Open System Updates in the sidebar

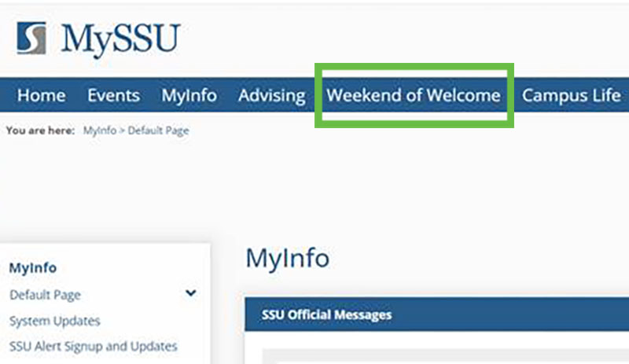(54, 321)
